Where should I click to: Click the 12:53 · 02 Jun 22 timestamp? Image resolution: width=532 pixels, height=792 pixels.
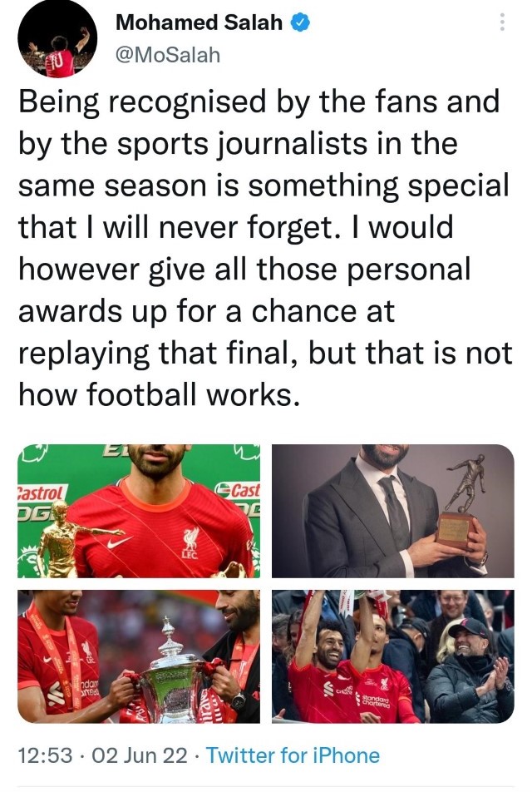[x=102, y=755]
